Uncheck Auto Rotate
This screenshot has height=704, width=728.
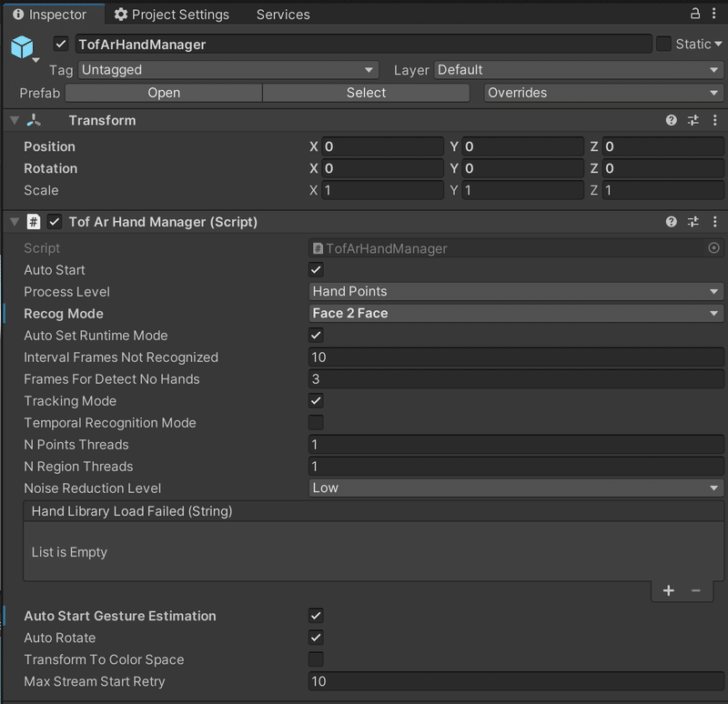pos(316,638)
